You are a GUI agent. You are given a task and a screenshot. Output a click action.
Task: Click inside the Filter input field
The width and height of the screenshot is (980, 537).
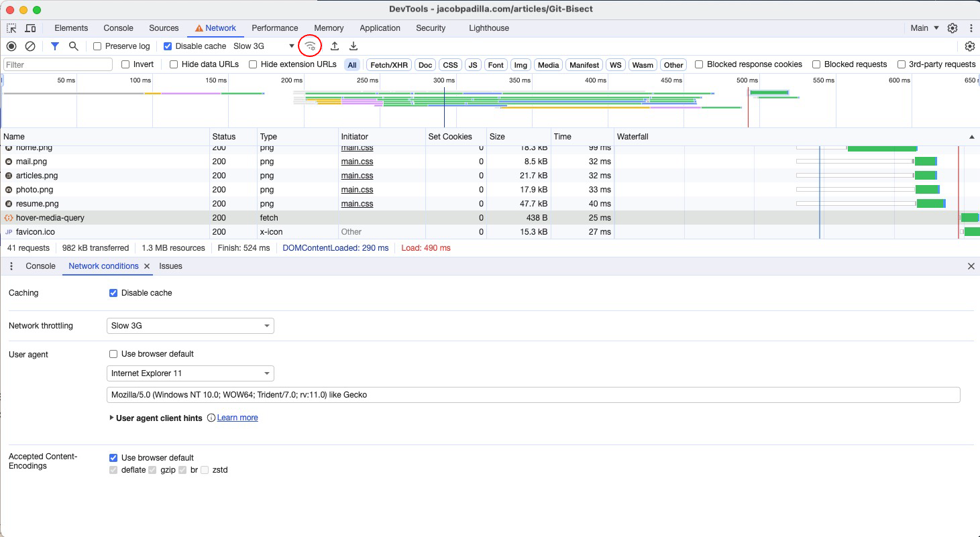tap(57, 64)
